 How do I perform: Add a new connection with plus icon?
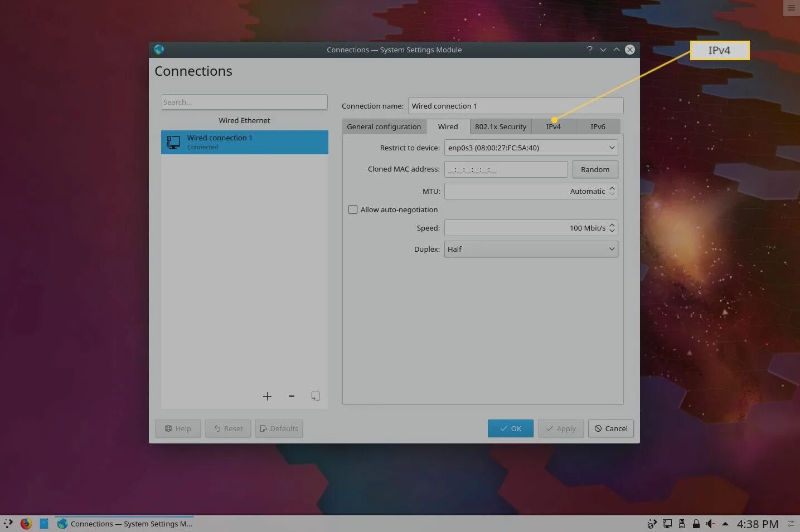point(267,396)
